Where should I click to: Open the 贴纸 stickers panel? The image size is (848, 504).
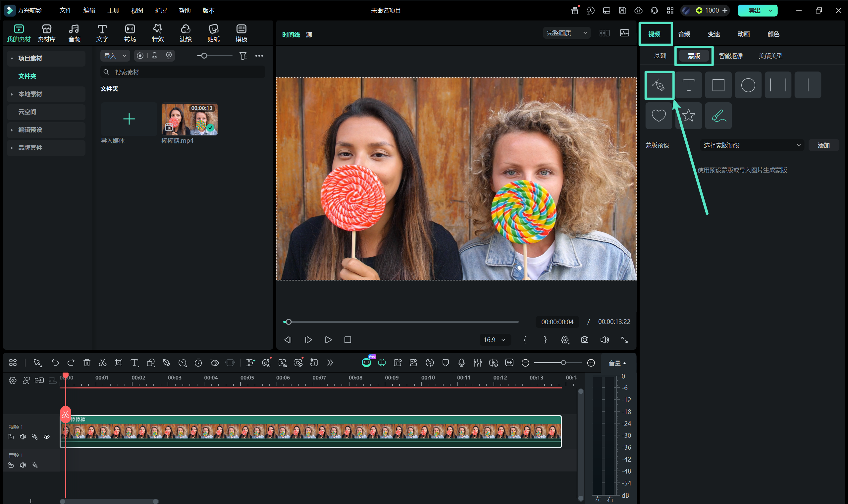(x=214, y=33)
